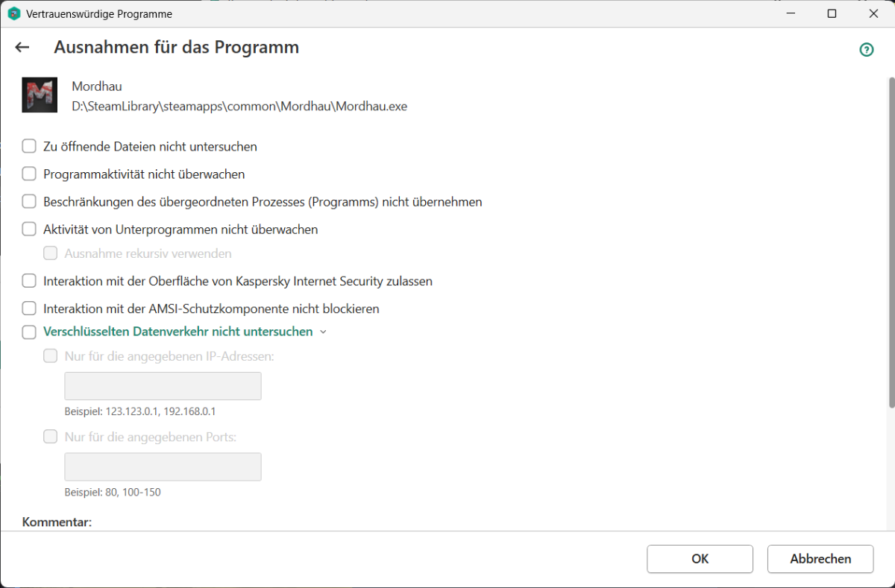The image size is (895, 588).
Task: Enable "Zu öffnende Dateien nicht untersuchen"
Action: (29, 147)
